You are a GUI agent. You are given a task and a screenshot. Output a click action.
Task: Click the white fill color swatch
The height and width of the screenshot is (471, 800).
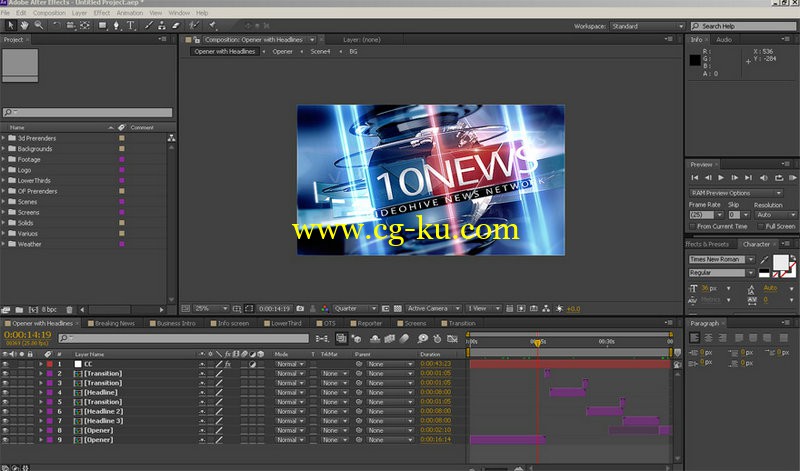[781, 263]
